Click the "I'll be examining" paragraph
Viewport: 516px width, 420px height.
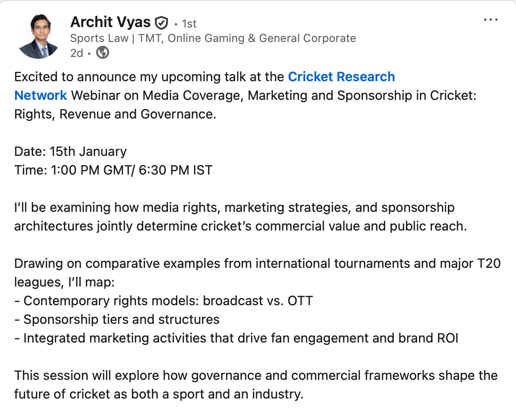[234, 208]
